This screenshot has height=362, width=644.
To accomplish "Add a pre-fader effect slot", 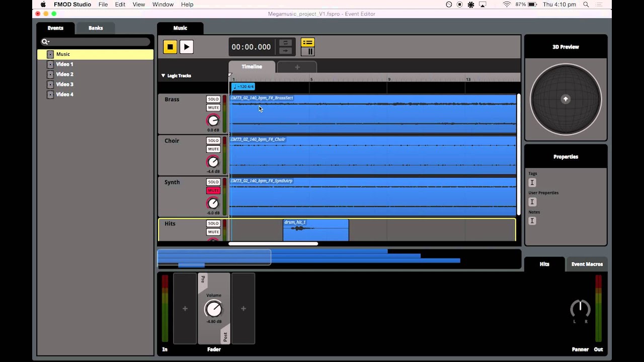I will pos(185,309).
